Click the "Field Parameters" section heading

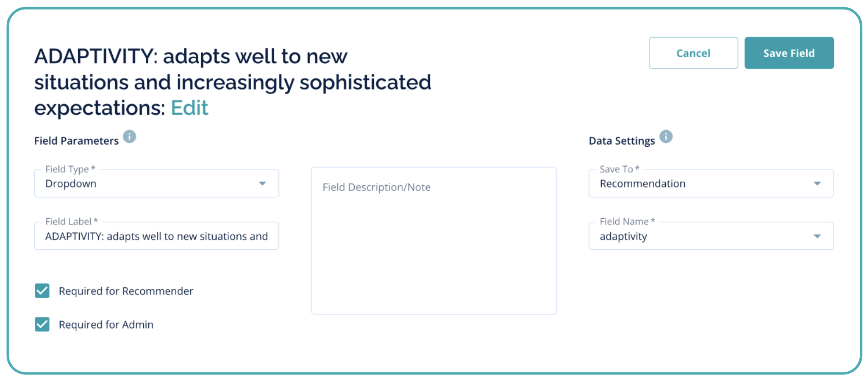coord(76,141)
